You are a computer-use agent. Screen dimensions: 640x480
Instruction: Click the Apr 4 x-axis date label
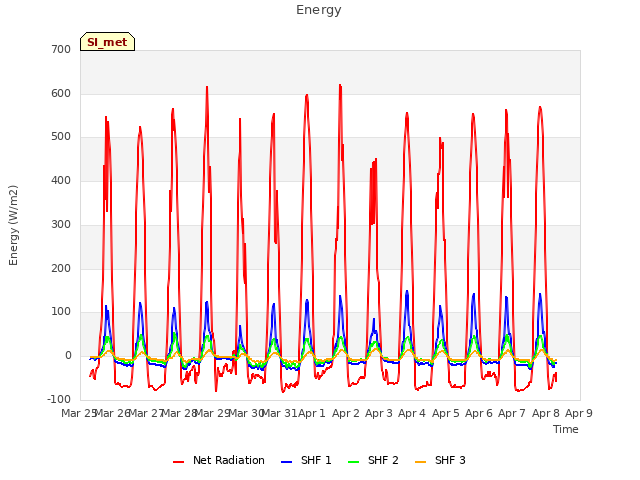click(412, 413)
